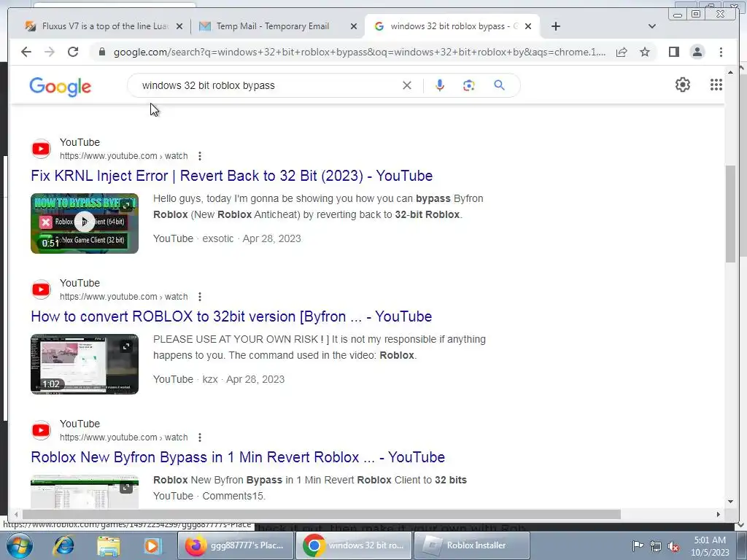Open more options for Fix KRNL result

(x=200, y=156)
